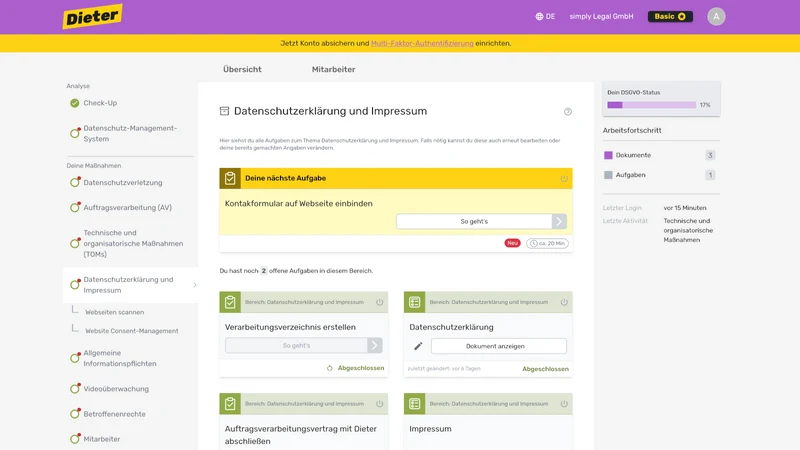The height and width of the screenshot is (450, 800).
Task: Click So geht's for Kontaktformular task
Action: tap(474, 221)
